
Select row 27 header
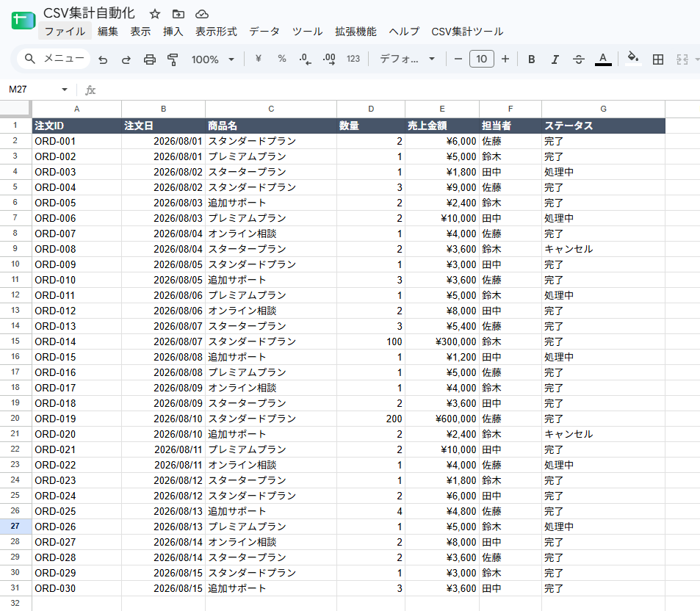click(15, 527)
